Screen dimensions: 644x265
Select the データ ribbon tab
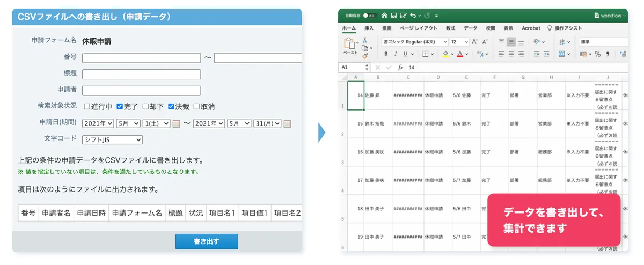coord(471,28)
